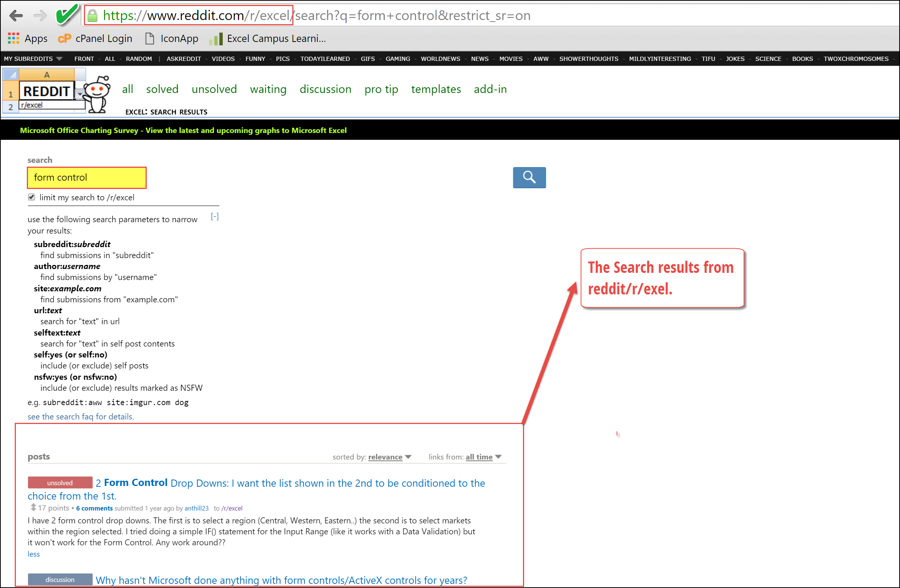Open TWOXCHROMOSOMES in the top bar
This screenshot has height=588, width=900.
pos(856,59)
